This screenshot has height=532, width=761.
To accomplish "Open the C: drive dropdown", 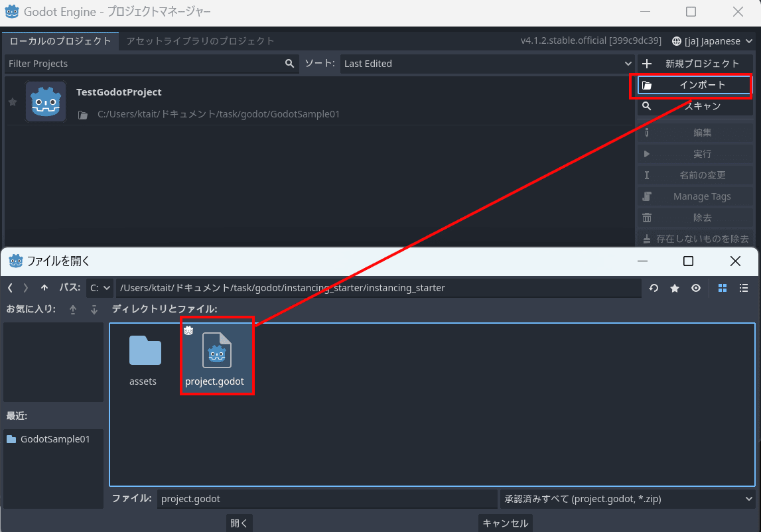I will click(x=100, y=288).
